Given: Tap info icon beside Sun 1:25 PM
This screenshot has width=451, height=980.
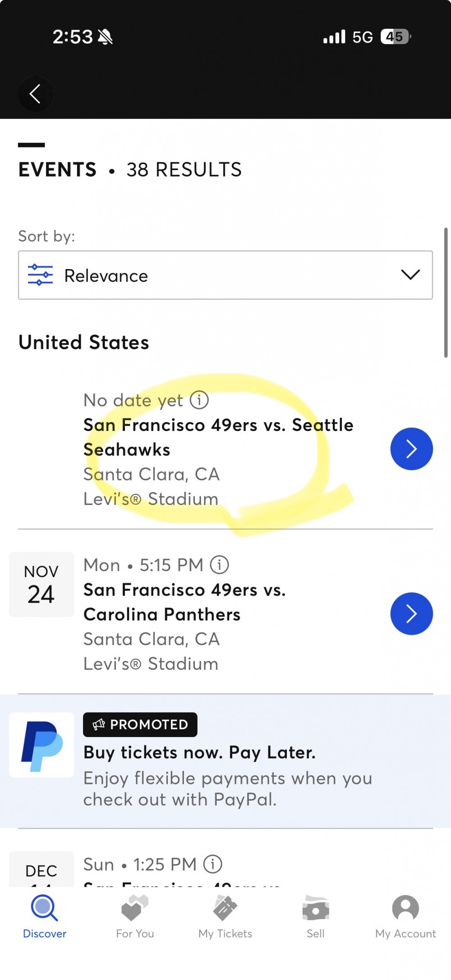Looking at the screenshot, I should (213, 864).
